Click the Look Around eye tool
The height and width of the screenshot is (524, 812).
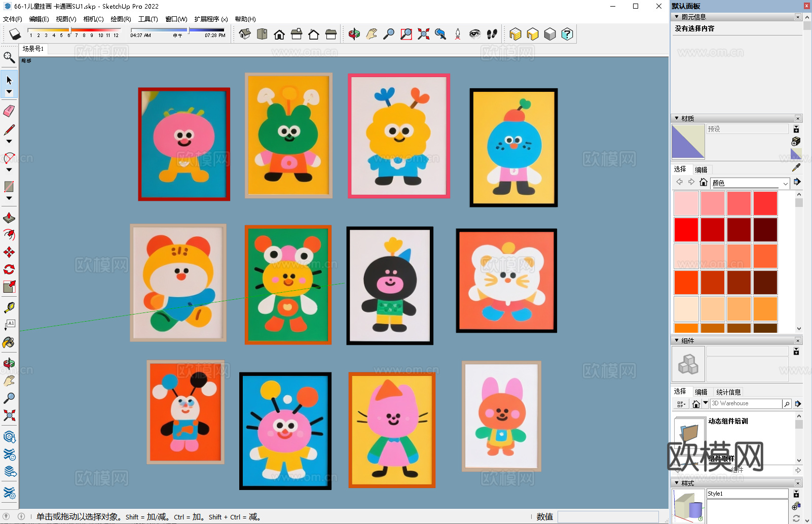click(474, 34)
